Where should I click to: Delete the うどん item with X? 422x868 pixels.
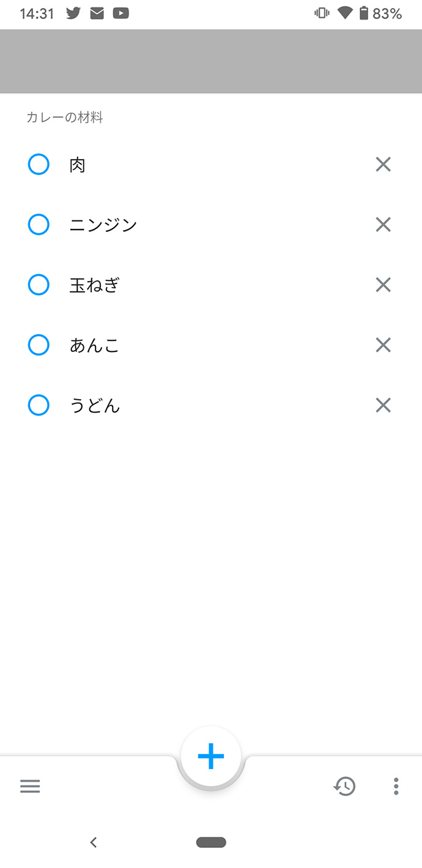383,406
